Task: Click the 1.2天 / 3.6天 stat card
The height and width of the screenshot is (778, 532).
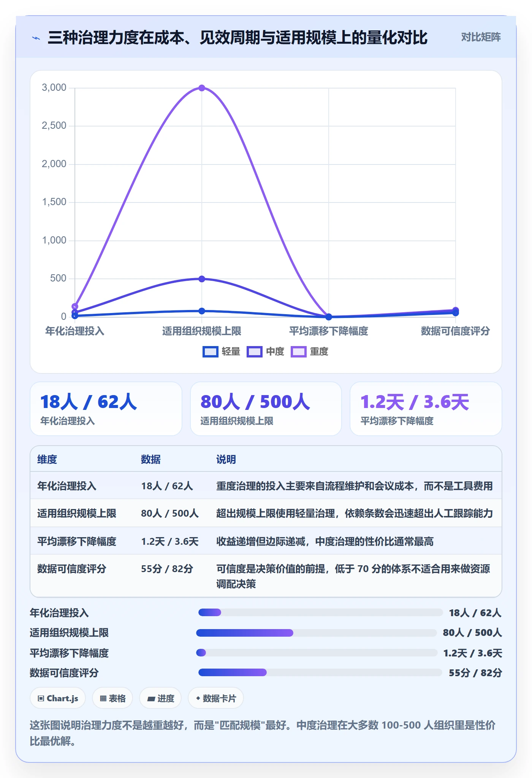Action: click(x=426, y=409)
